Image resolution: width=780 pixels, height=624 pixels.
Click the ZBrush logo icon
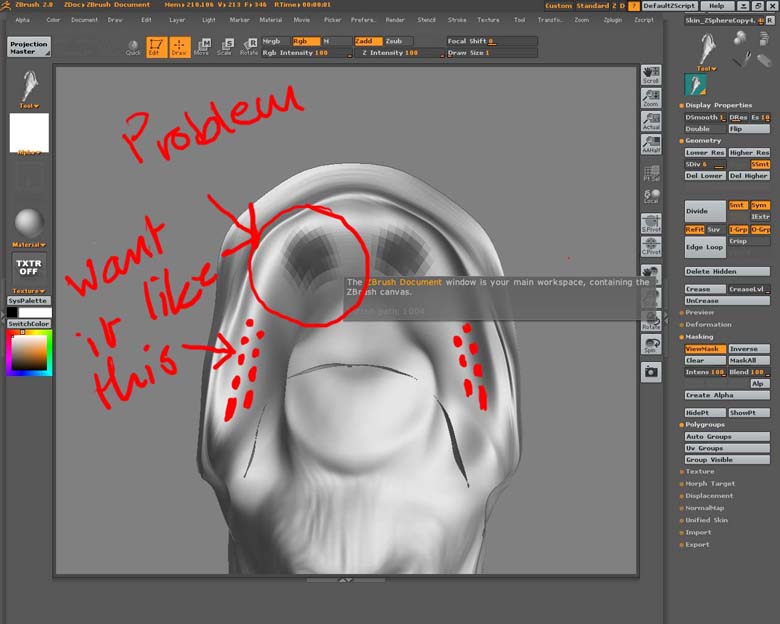tap(5, 5)
